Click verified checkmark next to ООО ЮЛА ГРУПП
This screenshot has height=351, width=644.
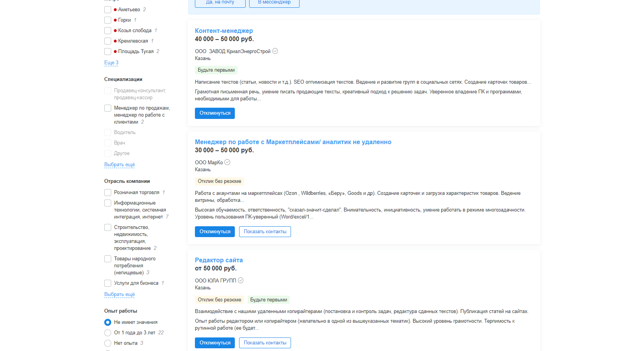click(241, 280)
